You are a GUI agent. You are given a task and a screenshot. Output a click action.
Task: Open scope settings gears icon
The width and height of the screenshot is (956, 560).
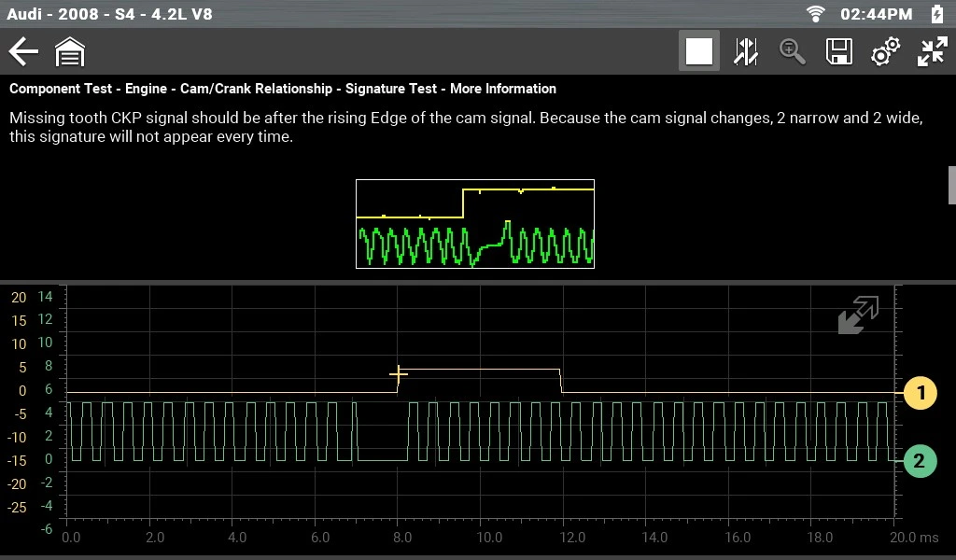point(885,51)
